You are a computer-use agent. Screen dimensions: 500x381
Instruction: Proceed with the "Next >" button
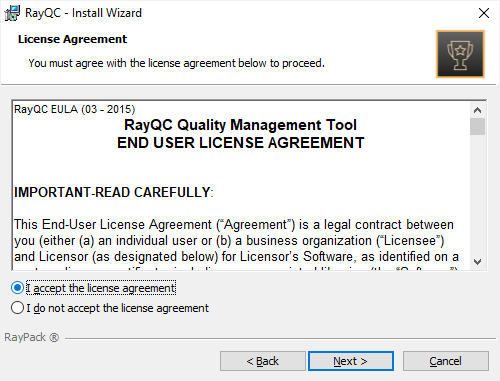(x=351, y=361)
